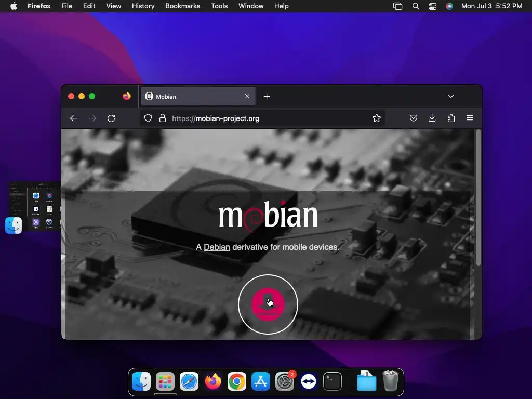Image resolution: width=532 pixels, height=399 pixels.
Task: Open the File menu
Action: tap(67, 6)
